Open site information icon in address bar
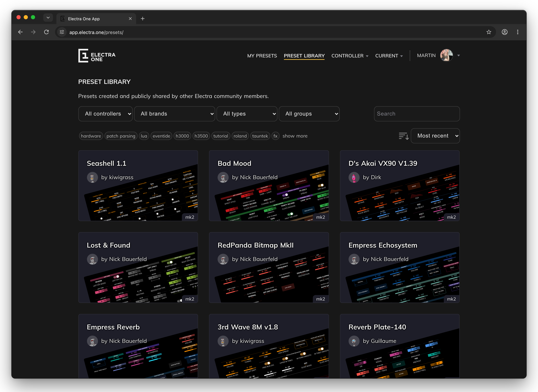 [x=62, y=32]
